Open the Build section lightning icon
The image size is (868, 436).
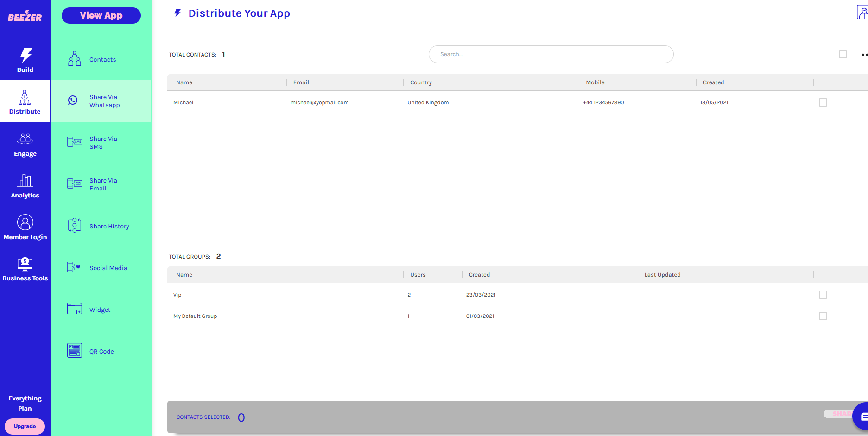coord(26,55)
